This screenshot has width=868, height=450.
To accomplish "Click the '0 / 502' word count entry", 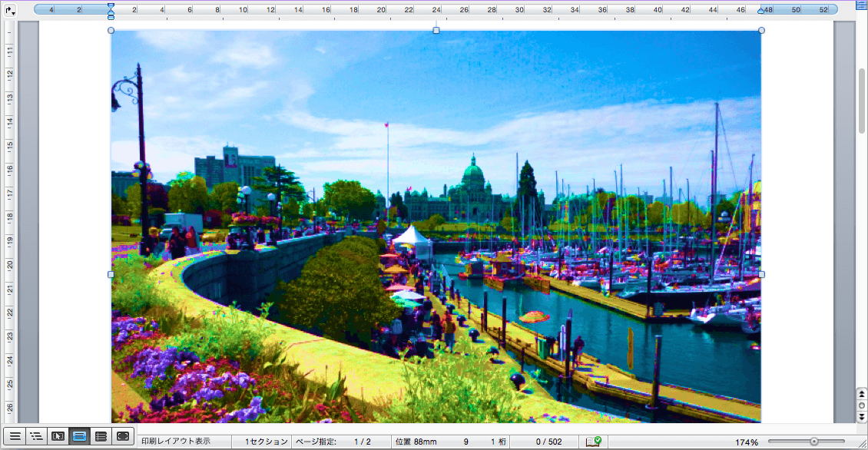I will 548,442.
